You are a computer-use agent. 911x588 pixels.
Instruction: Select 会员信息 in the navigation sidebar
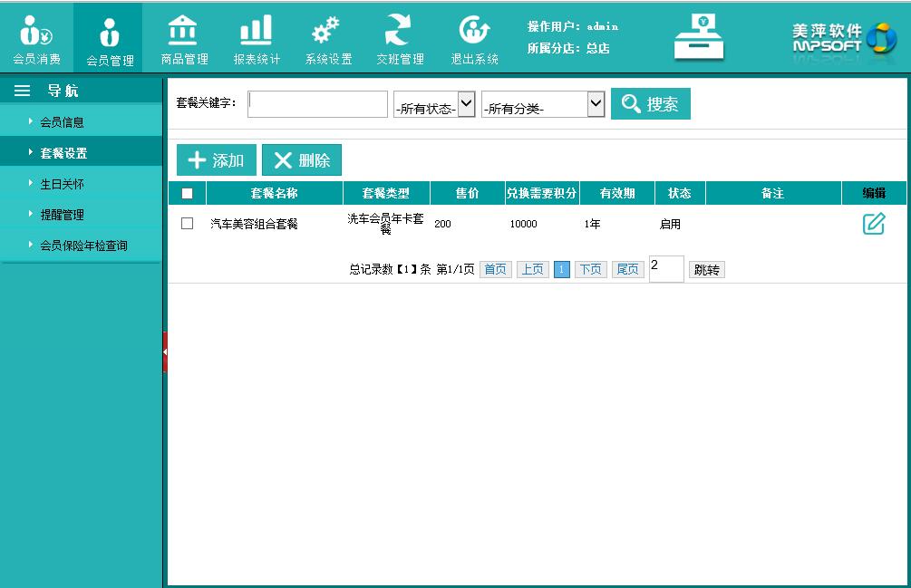pos(63,122)
